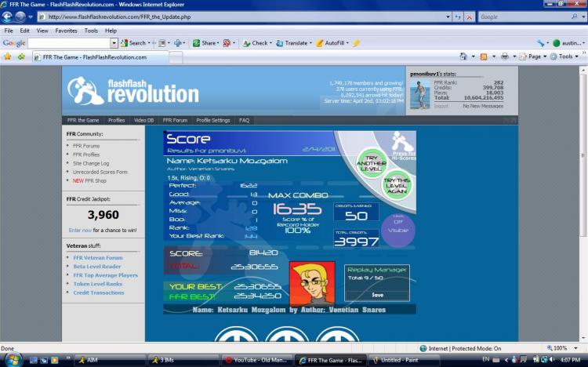
Task: Click the Try This Level Again button
Action: pos(397,185)
